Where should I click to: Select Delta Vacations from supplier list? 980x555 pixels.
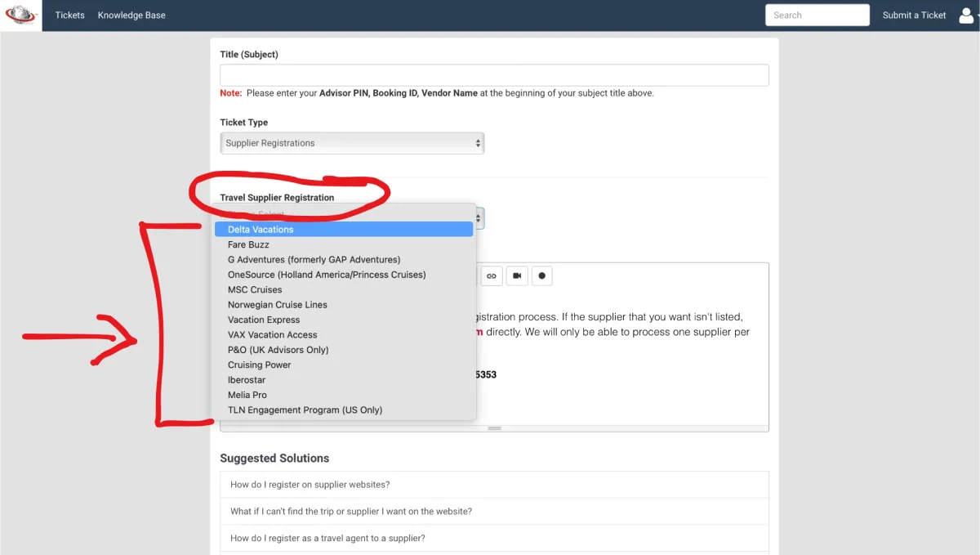pos(344,230)
